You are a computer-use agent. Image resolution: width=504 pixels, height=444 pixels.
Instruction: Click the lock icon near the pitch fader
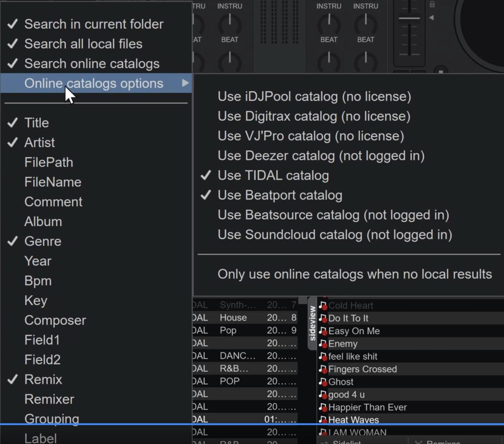pos(432,4)
